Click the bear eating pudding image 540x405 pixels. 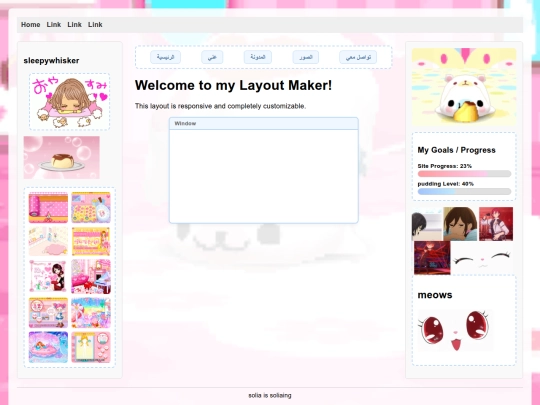pos(464,87)
